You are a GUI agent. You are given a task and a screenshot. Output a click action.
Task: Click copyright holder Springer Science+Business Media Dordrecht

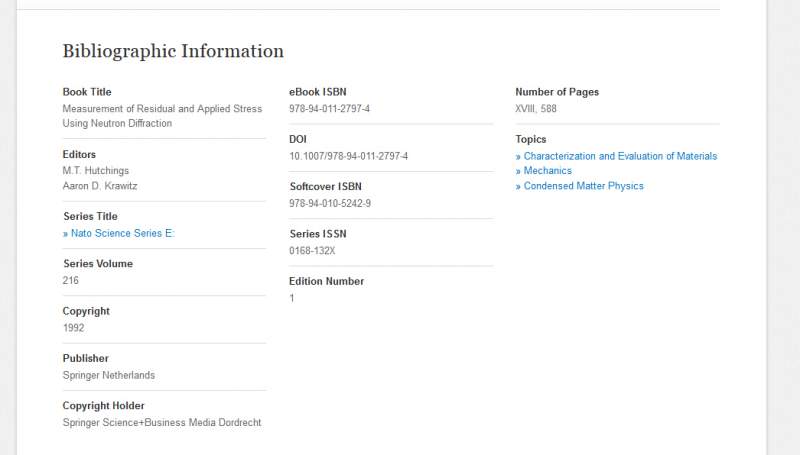[162, 423]
